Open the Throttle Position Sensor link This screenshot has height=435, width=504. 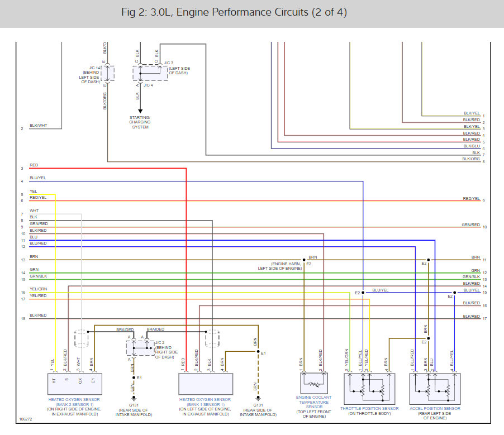pyautogui.click(x=370, y=408)
